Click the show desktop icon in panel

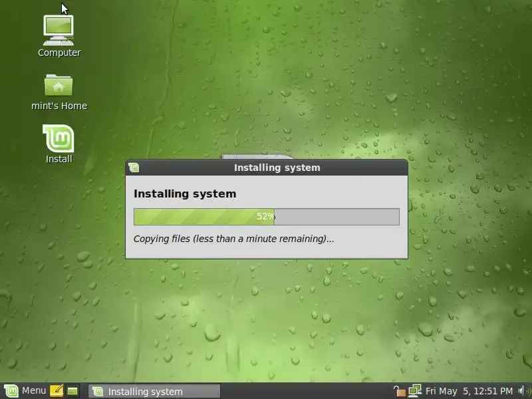pos(72,391)
